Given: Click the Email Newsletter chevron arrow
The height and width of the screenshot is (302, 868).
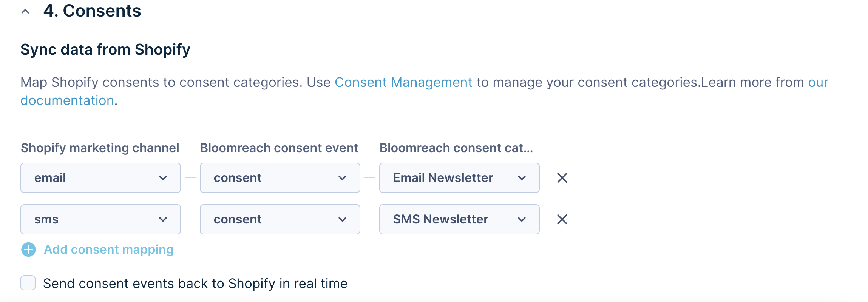Looking at the screenshot, I should (x=522, y=178).
